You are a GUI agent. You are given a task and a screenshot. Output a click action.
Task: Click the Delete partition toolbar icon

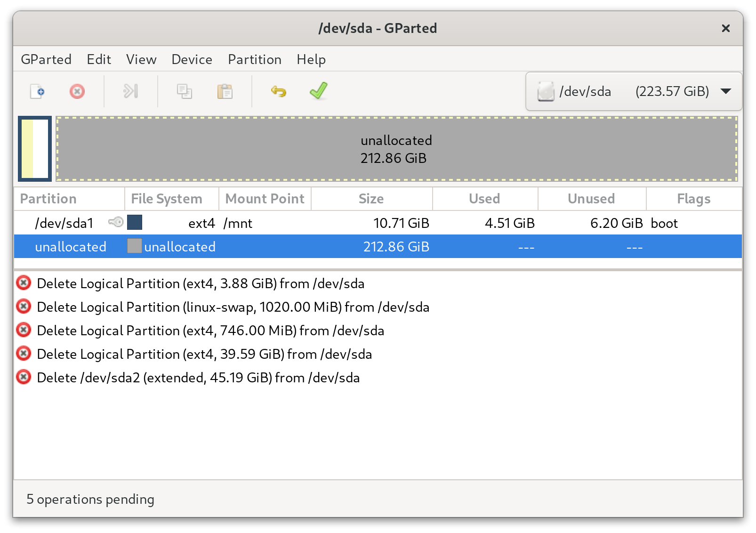(77, 91)
